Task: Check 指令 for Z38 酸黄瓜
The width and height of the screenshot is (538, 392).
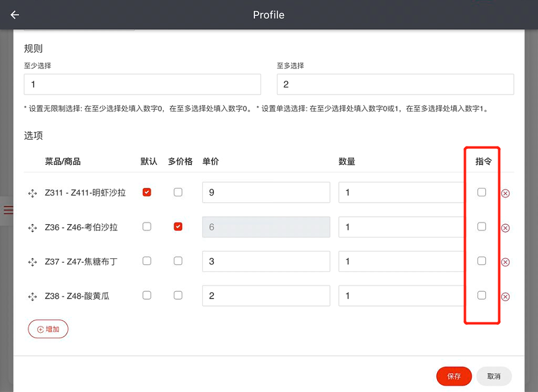Action: click(x=482, y=296)
